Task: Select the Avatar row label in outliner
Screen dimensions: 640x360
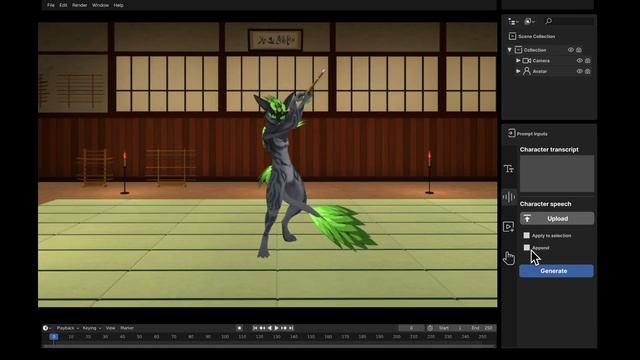Action: [x=540, y=71]
